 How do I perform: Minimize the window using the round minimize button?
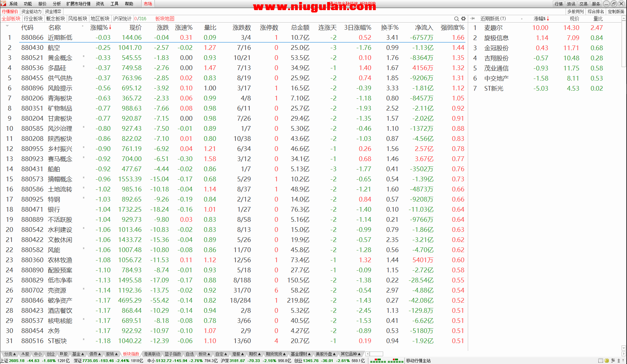tap(606, 4)
